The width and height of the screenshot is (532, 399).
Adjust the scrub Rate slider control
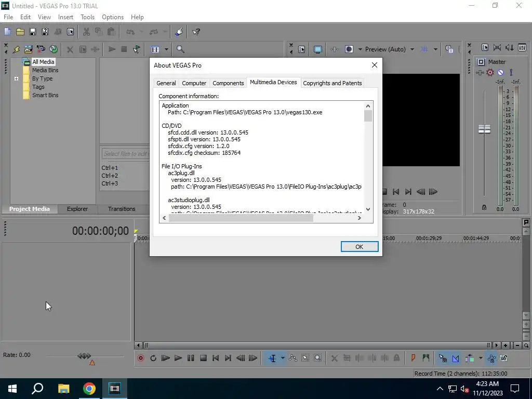[x=85, y=356]
